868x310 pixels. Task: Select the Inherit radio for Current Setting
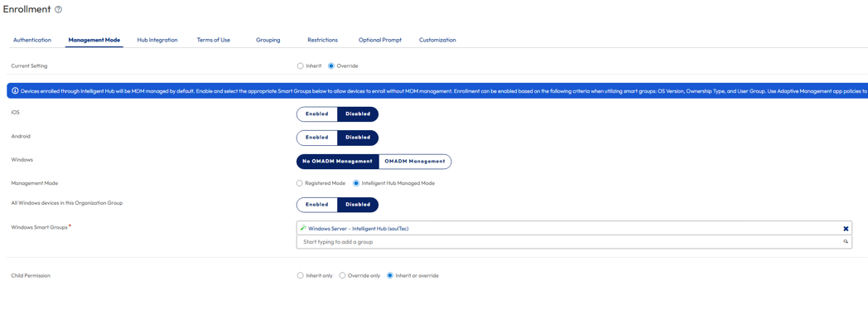pyautogui.click(x=300, y=65)
